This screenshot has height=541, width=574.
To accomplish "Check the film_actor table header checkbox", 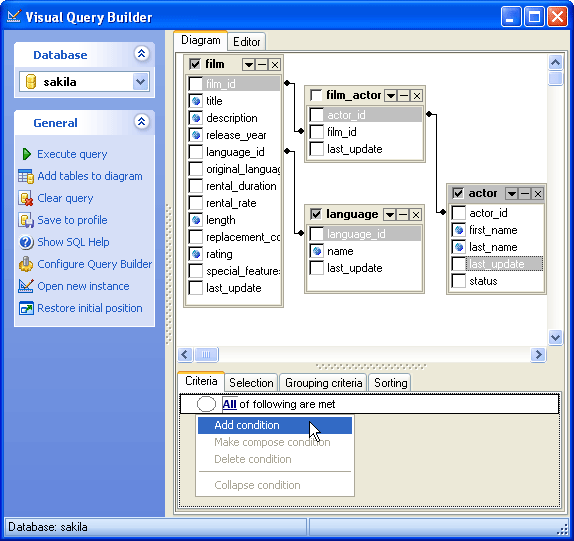I will pos(316,95).
